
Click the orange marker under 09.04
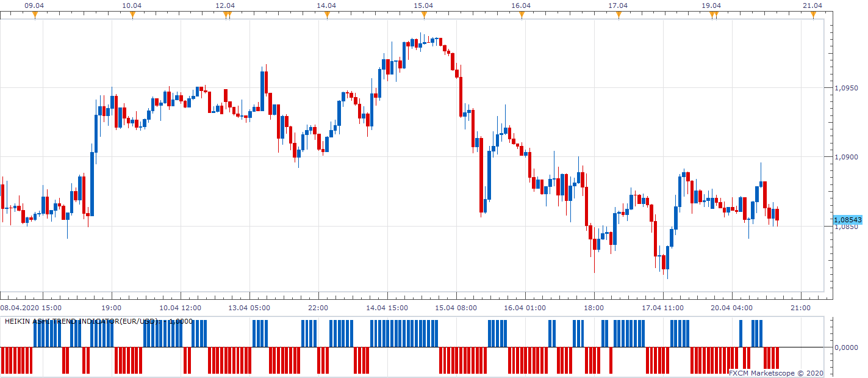(x=35, y=15)
